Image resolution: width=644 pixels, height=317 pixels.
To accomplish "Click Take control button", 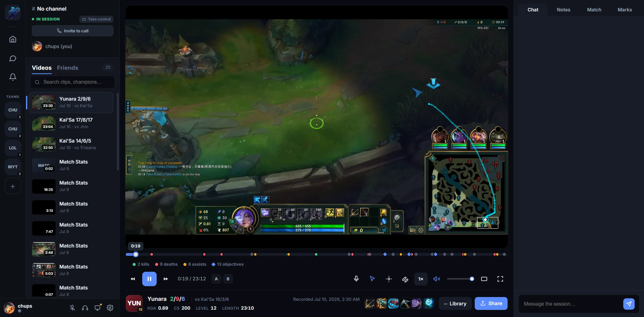I will point(96,19).
